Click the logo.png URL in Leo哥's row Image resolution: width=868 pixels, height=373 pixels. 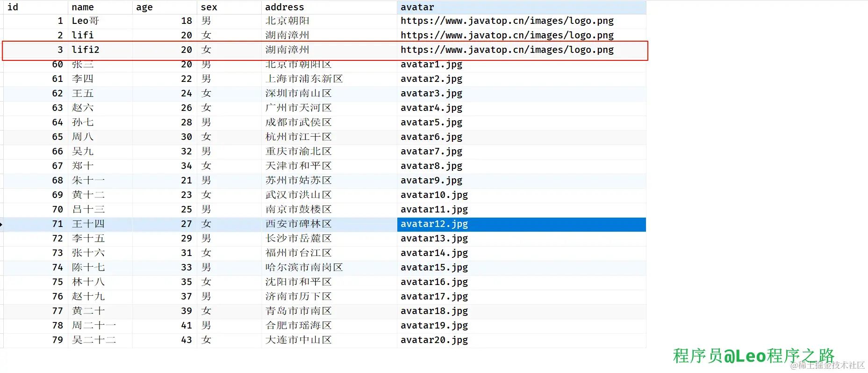click(x=507, y=21)
